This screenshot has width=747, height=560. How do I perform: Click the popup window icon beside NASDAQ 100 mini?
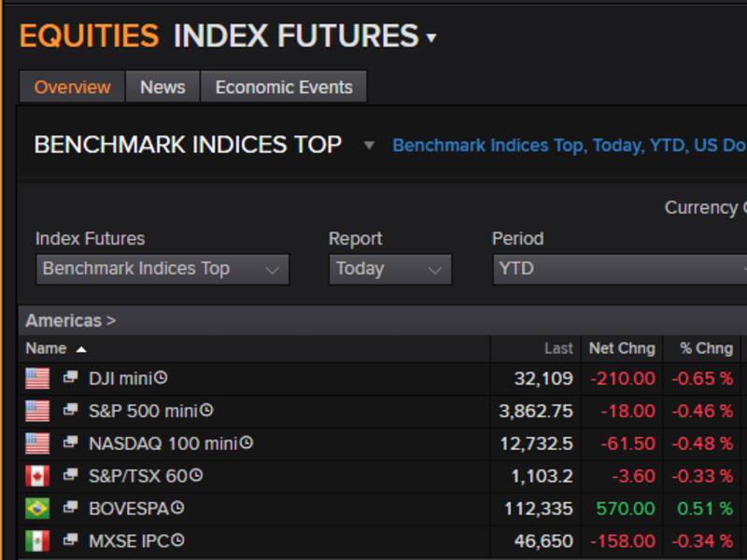[x=71, y=443]
